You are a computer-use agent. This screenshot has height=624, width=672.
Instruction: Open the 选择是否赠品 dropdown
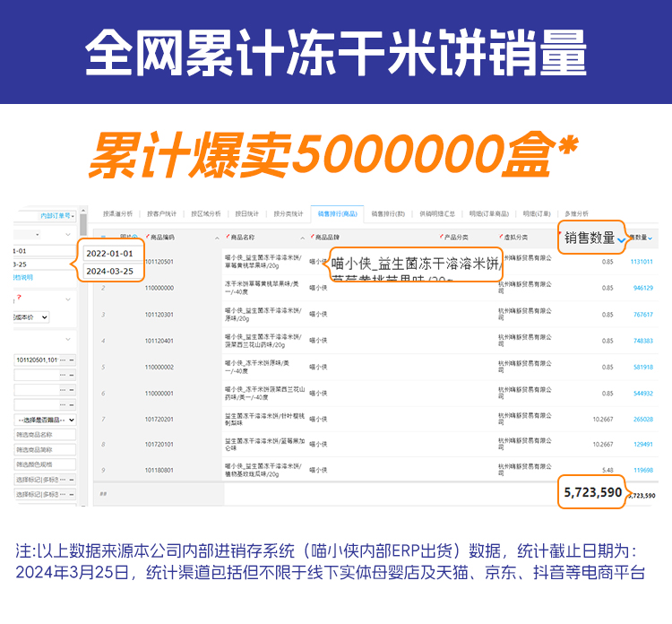coord(45,420)
